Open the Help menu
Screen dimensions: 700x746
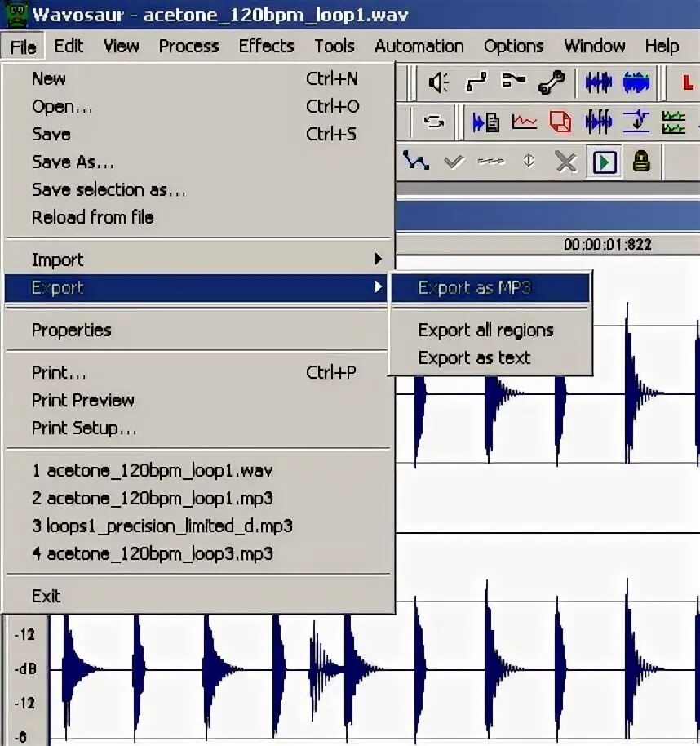pyautogui.click(x=662, y=47)
